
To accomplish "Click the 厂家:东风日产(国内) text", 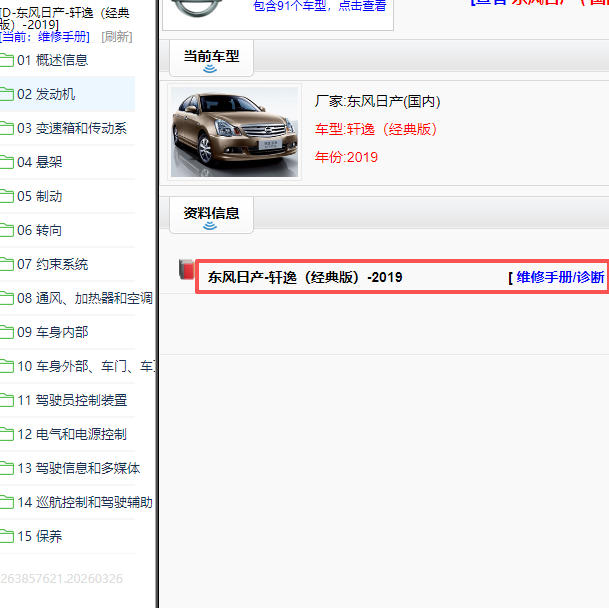I will 377,101.
